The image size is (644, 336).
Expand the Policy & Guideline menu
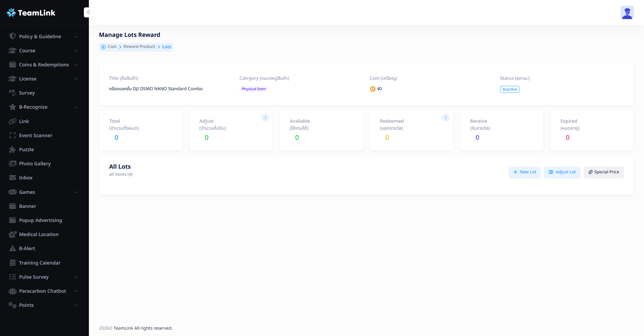76,37
